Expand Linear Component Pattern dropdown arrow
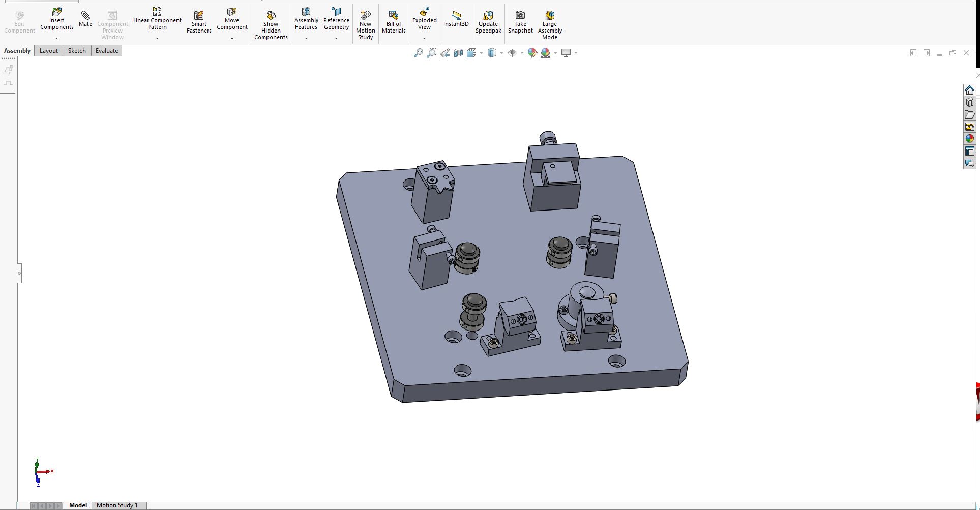Screen dimensions: 980x510 (157, 38)
